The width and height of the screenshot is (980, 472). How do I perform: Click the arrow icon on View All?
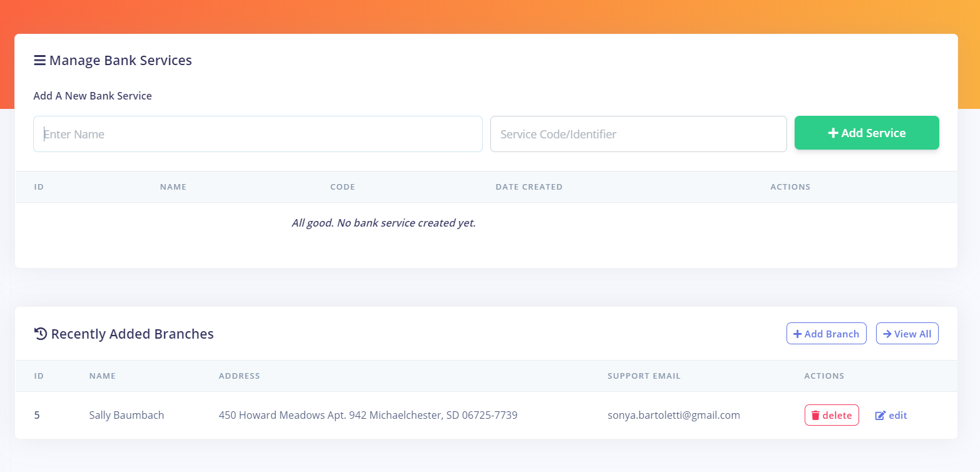pos(887,334)
